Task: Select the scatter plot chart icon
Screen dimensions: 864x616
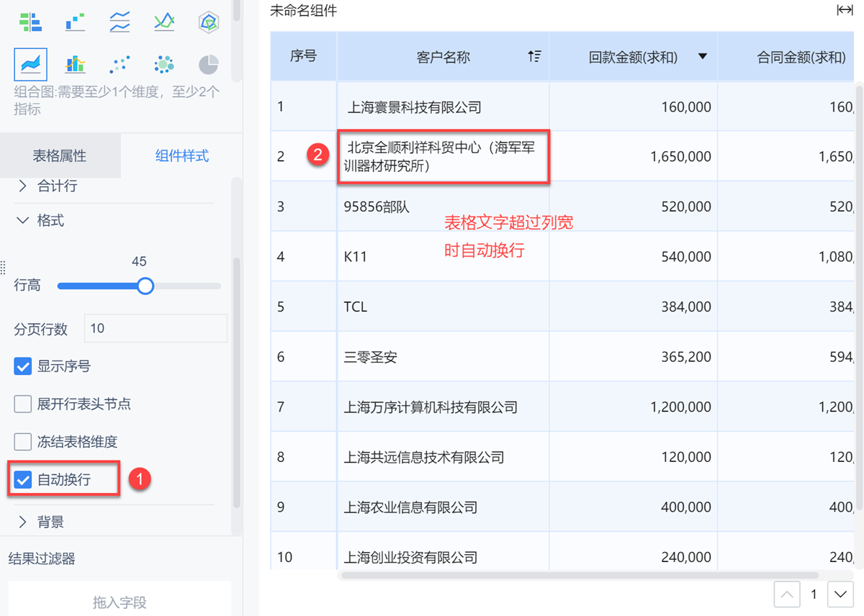Action: 120,65
